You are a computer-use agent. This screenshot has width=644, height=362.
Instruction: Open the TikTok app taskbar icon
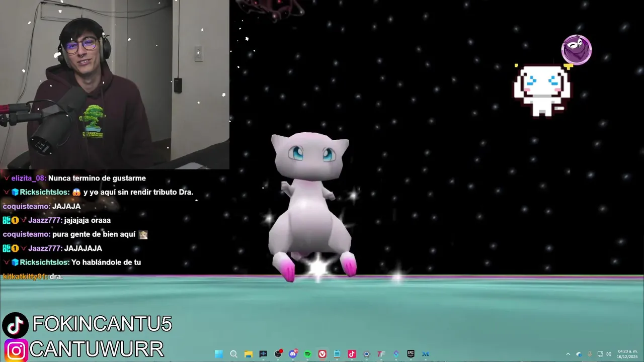pyautogui.click(x=352, y=354)
